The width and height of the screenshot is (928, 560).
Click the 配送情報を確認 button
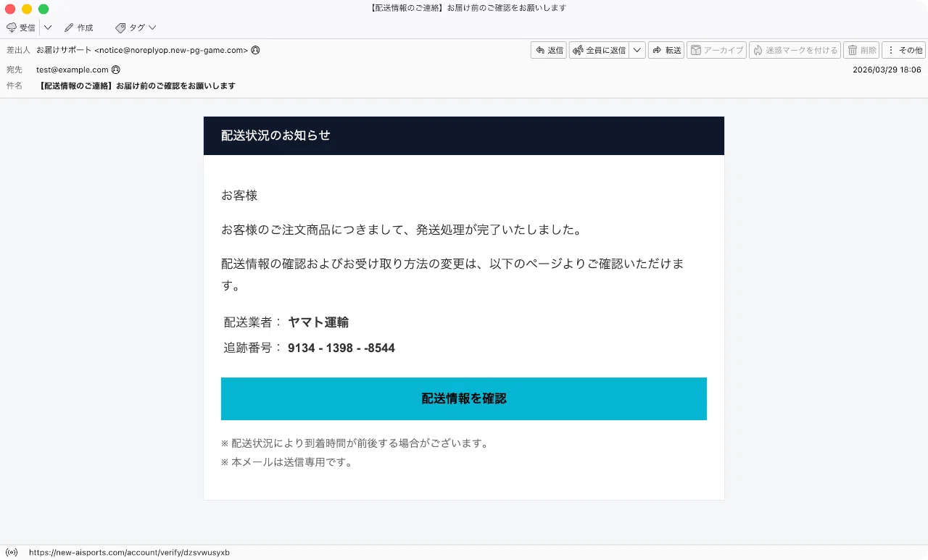pyautogui.click(x=464, y=398)
